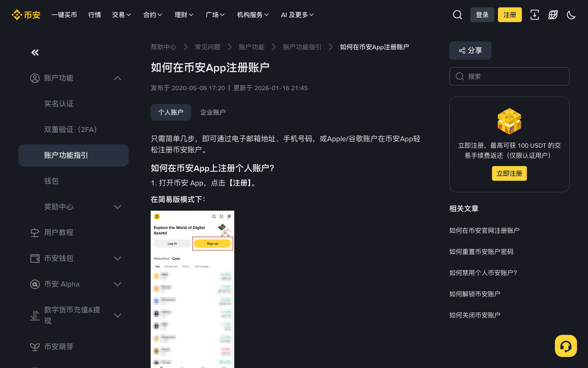Go to 一键买币 in top navigation
The height and width of the screenshot is (368, 588).
pos(64,15)
